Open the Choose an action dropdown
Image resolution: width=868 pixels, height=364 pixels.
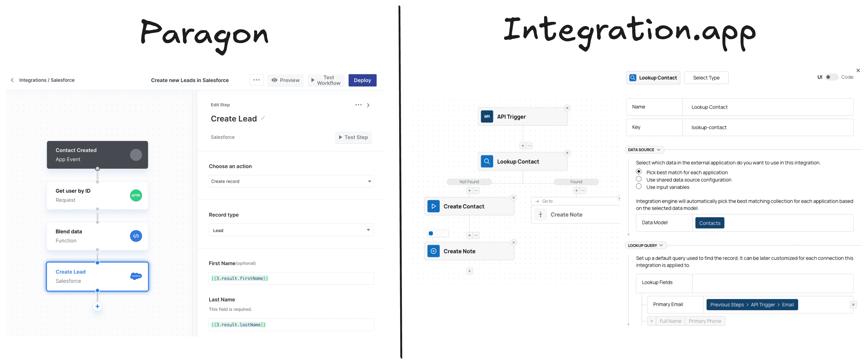[291, 181]
